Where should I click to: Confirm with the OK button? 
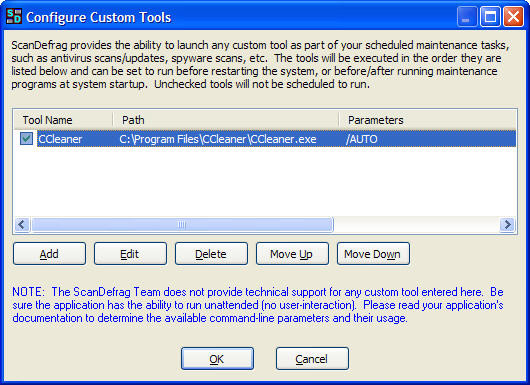(x=217, y=359)
